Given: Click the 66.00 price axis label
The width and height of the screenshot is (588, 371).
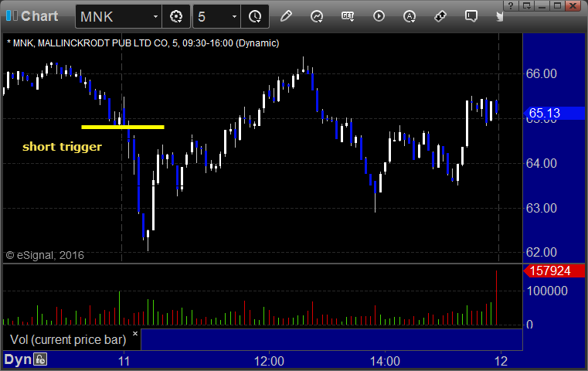Looking at the screenshot, I should [x=541, y=73].
